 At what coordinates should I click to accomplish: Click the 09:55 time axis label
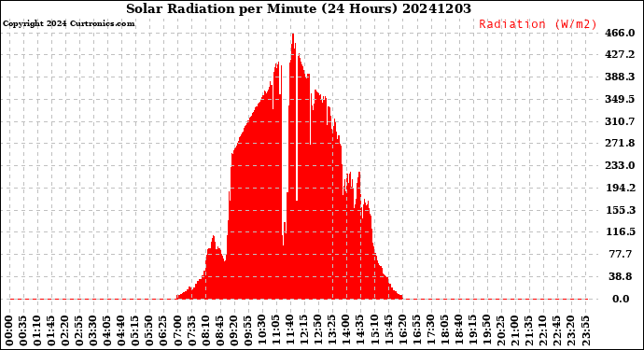click(248, 330)
